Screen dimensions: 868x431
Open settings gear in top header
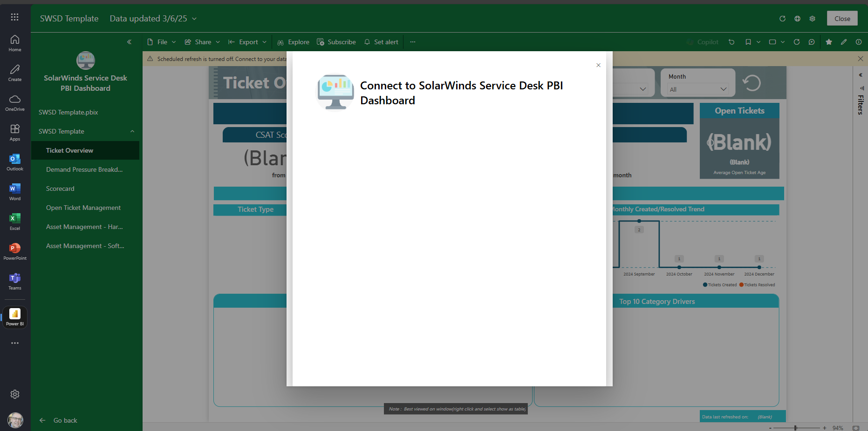click(812, 19)
